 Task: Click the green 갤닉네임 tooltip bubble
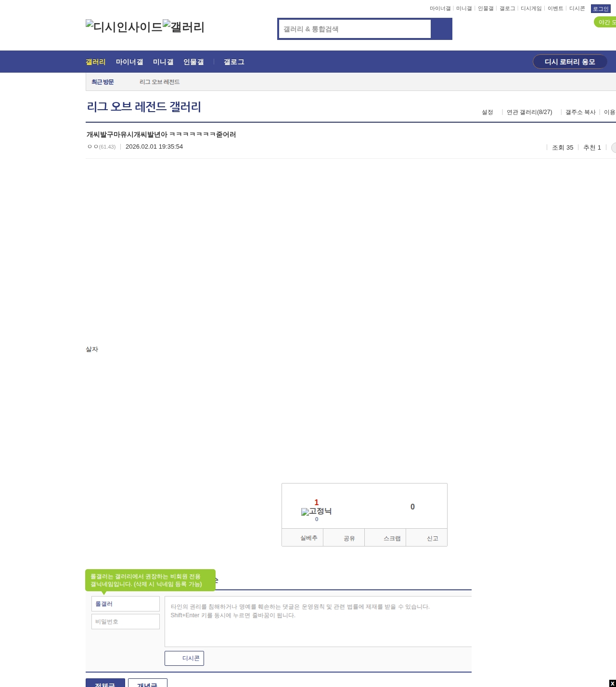[x=150, y=580]
